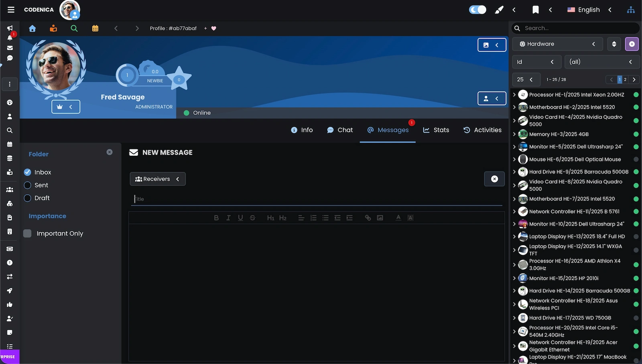Switch to the Chat tab
This screenshot has height=364, width=642.
(339, 130)
